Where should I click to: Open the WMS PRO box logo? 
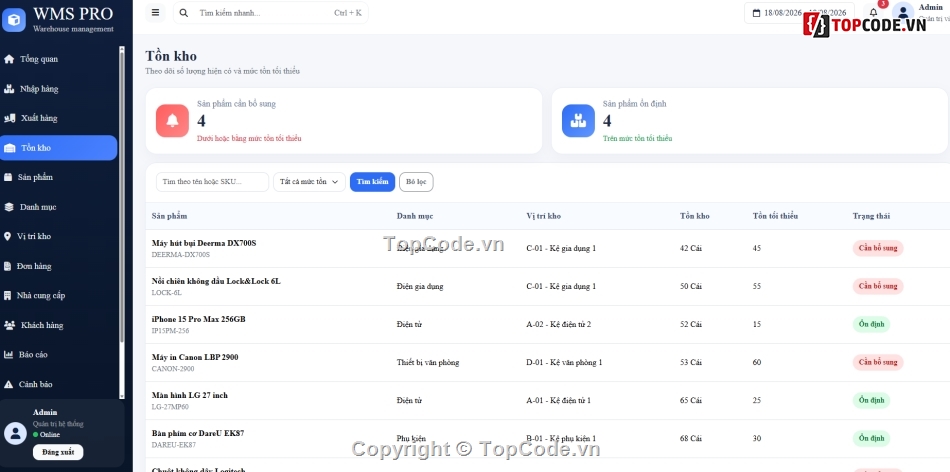pyautogui.click(x=13, y=20)
